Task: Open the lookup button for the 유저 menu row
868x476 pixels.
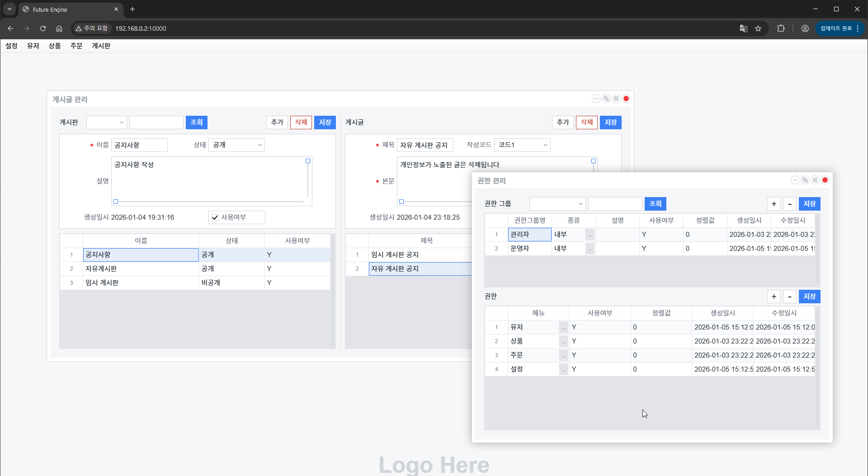Action: tap(563, 328)
